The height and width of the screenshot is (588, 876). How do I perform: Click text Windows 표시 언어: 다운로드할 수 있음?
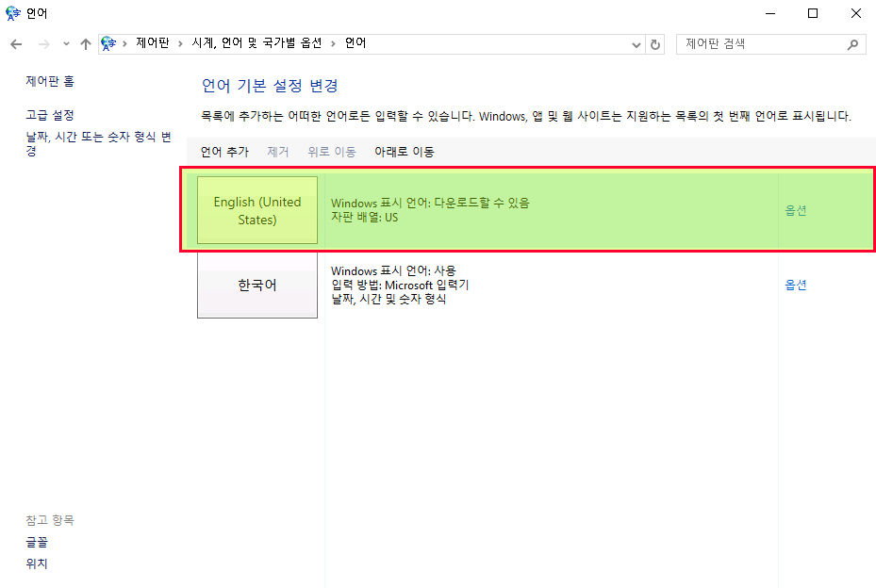pyautogui.click(x=430, y=203)
